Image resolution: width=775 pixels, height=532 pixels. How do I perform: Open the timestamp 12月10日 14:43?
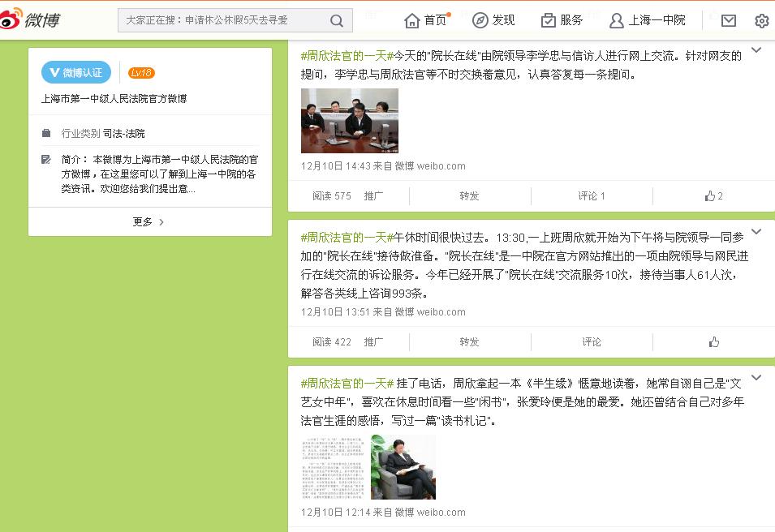pyautogui.click(x=336, y=166)
